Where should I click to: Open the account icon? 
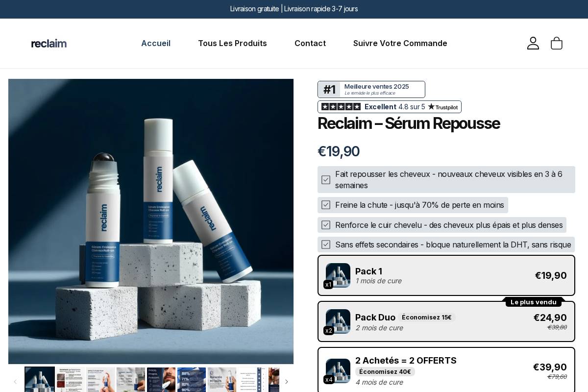coord(533,43)
